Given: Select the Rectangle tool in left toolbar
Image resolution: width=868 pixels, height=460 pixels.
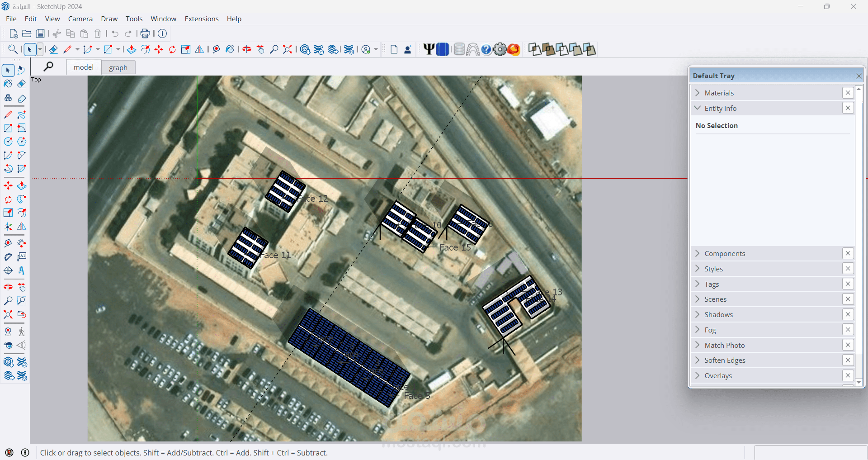Looking at the screenshot, I should (x=8, y=128).
